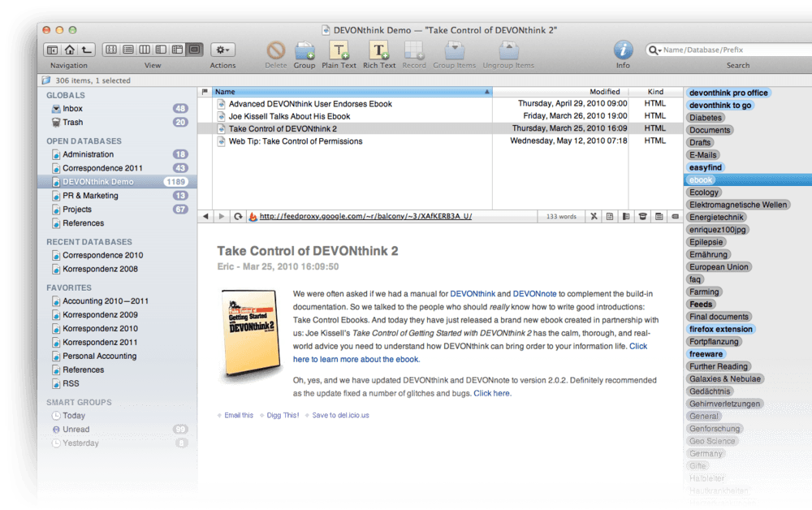Click the graduation hat icon in preview bar
Screen dimensions: 812x510
(x=642, y=217)
